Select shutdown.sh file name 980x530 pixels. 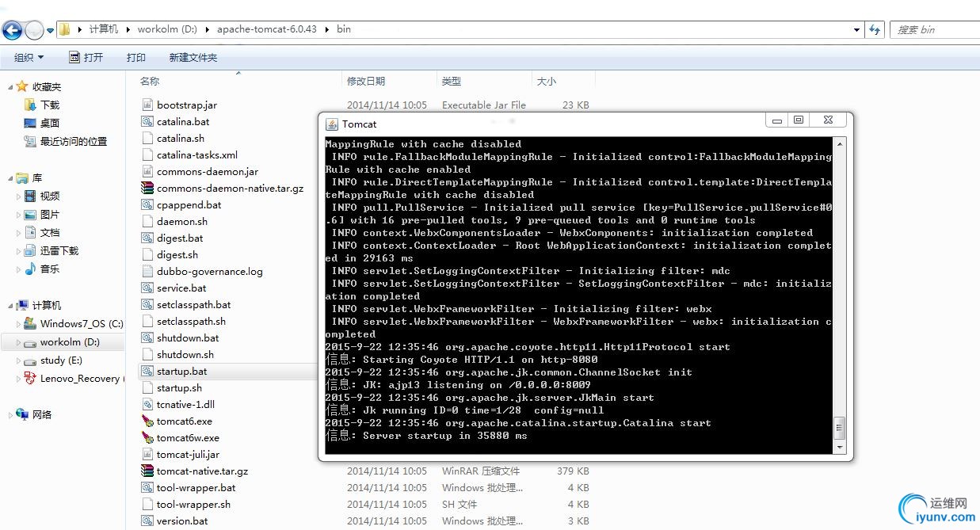[x=185, y=354]
